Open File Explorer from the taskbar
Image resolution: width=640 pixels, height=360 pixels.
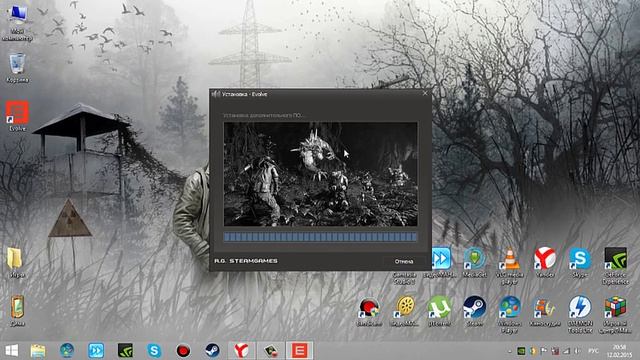point(38,350)
